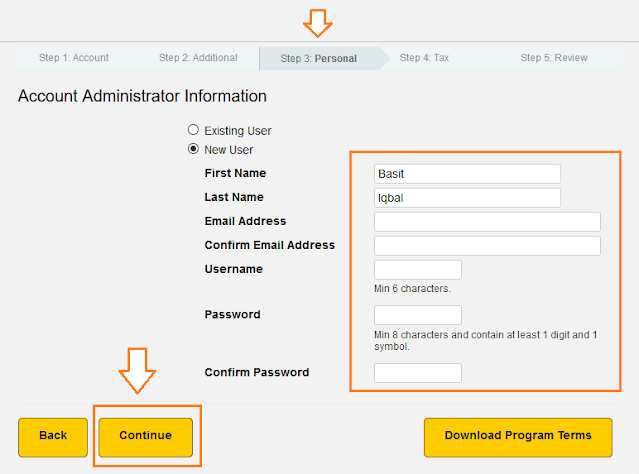
Task: Click the Password label
Action: pos(232,315)
